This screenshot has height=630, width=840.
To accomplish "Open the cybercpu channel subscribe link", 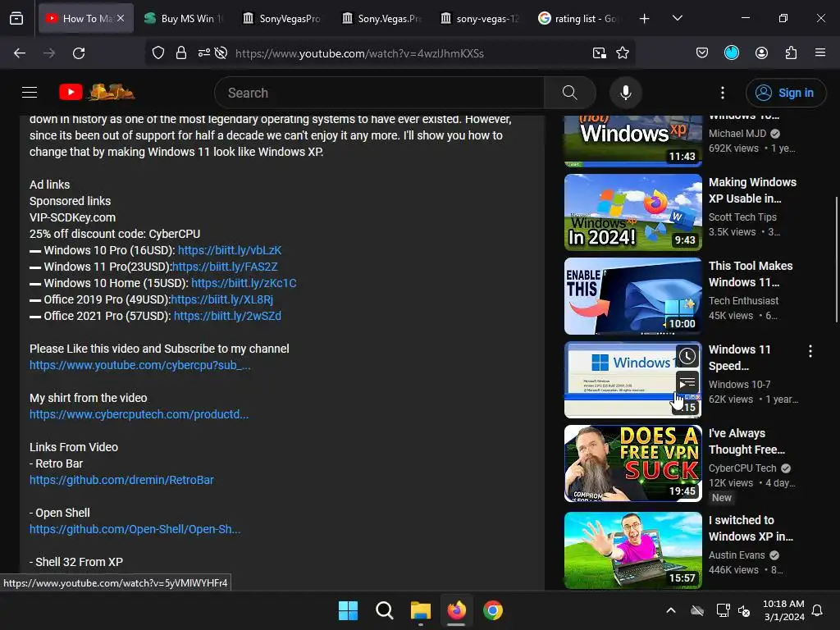I will pos(139,365).
